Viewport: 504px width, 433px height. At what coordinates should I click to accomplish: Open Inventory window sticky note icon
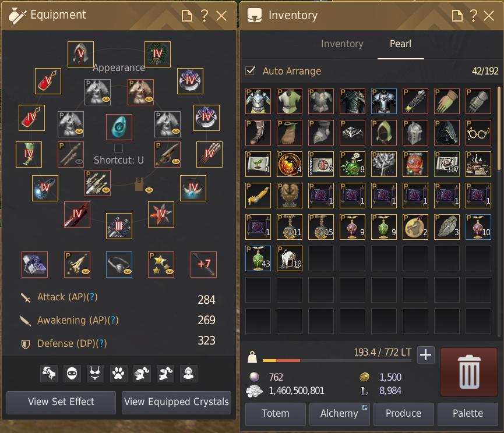[x=457, y=15]
